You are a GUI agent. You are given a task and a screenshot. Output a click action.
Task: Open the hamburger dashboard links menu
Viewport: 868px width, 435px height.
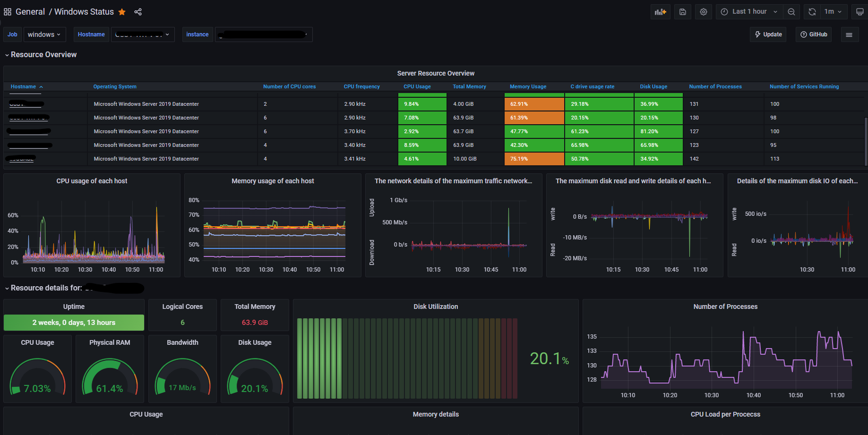[x=849, y=34]
